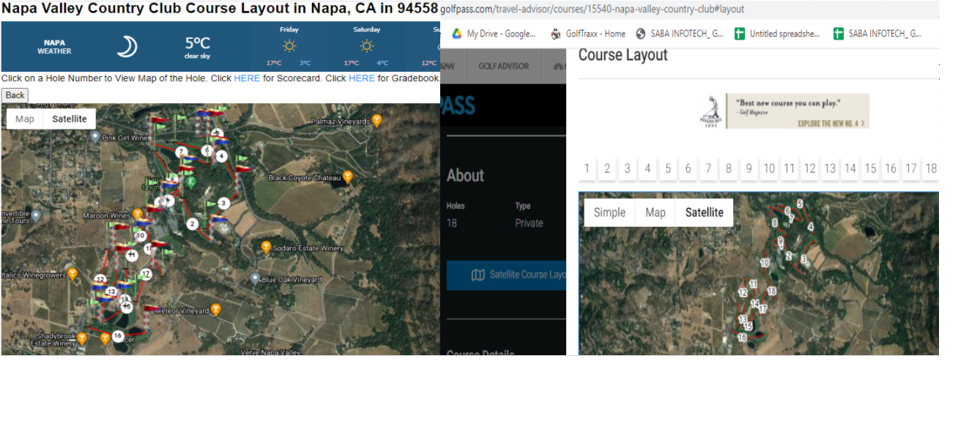Click the Pink Girl Wines location pin

(x=94, y=137)
